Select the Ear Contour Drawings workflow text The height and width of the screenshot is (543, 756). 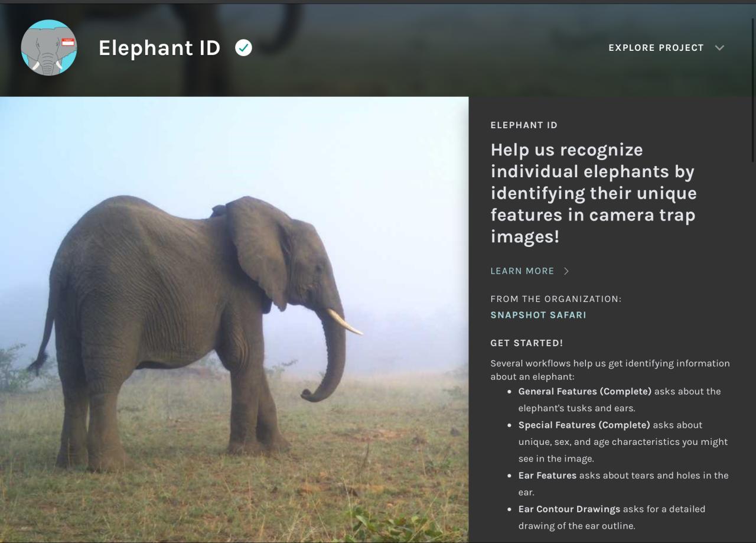[569, 509]
